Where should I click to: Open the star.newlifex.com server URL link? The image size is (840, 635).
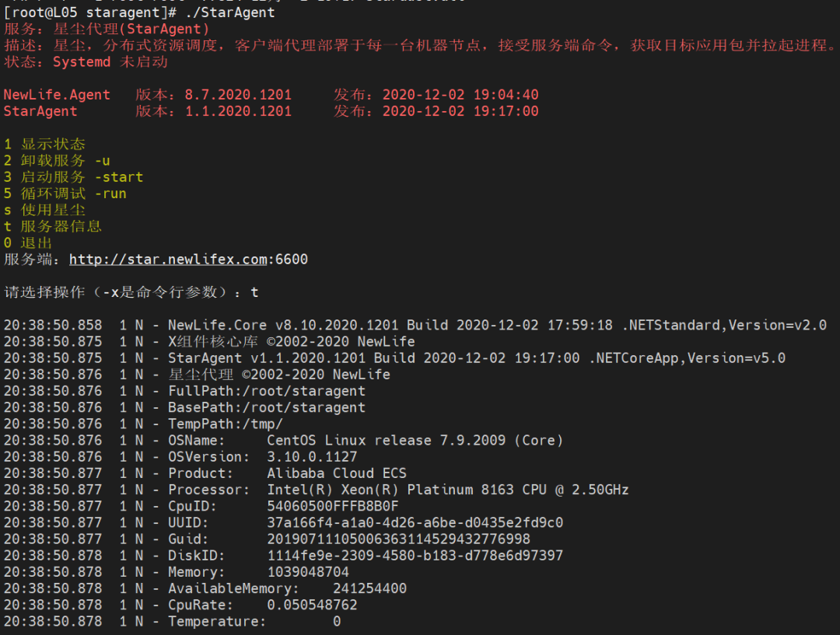pos(170,259)
